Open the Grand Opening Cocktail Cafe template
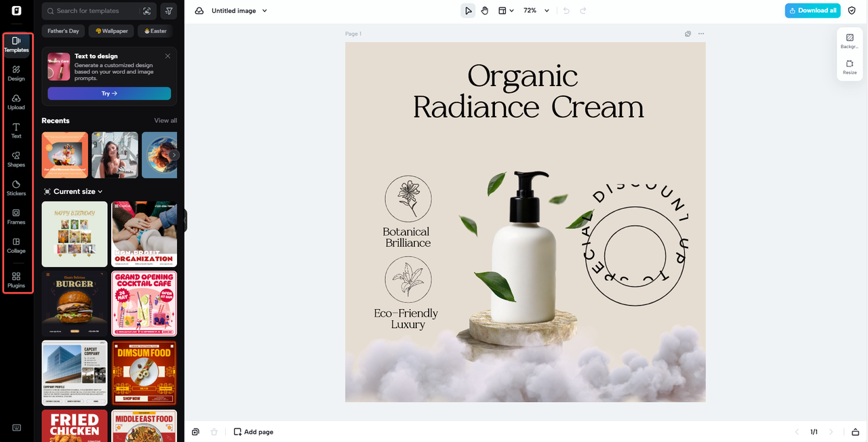868x442 pixels. (x=144, y=304)
